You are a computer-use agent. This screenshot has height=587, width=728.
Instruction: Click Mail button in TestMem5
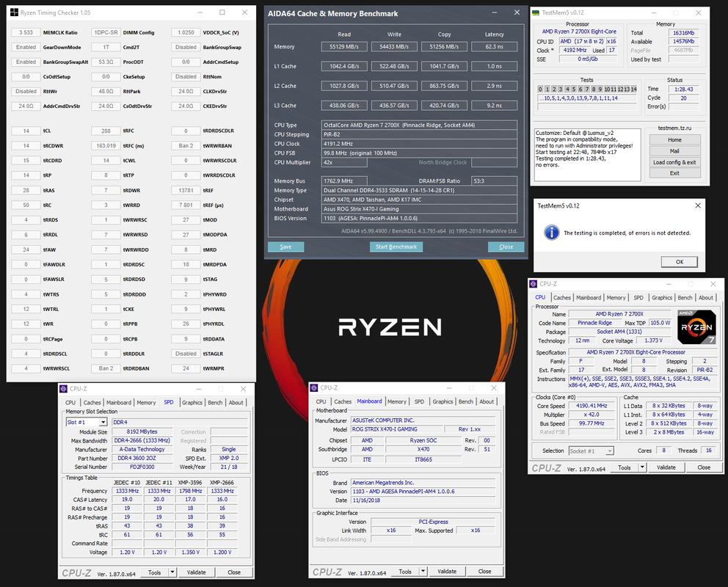click(674, 151)
